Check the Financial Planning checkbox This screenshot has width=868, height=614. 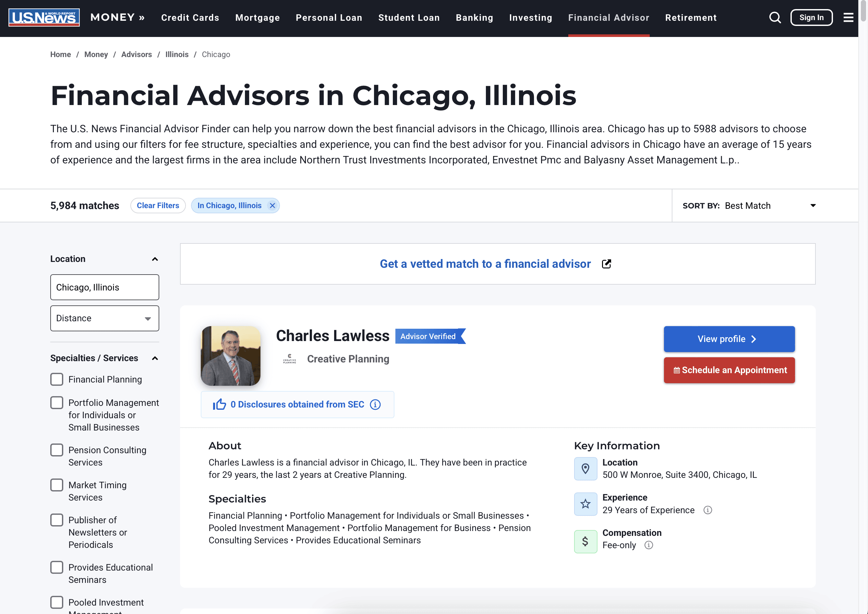pos(57,379)
